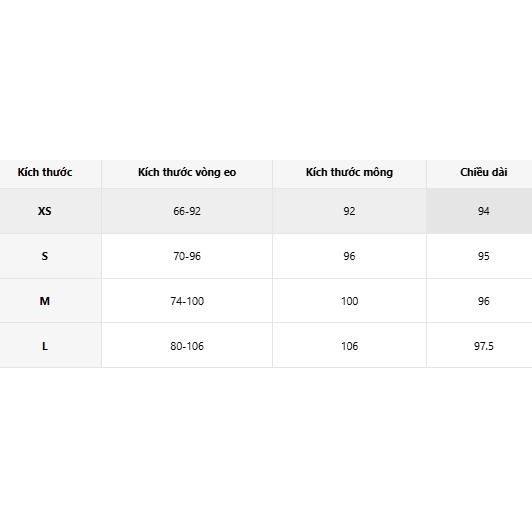Click the Kích thước column header
Viewport: 532px width, 532px height.
click(44, 172)
